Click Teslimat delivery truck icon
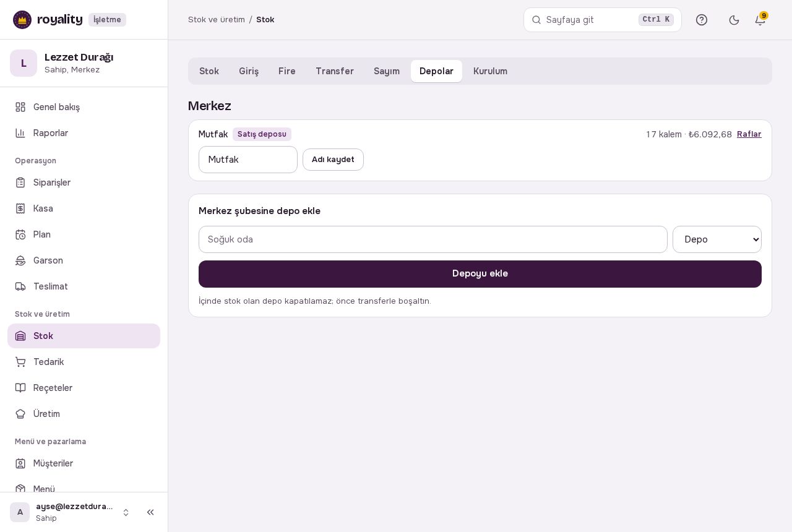 coord(20,286)
